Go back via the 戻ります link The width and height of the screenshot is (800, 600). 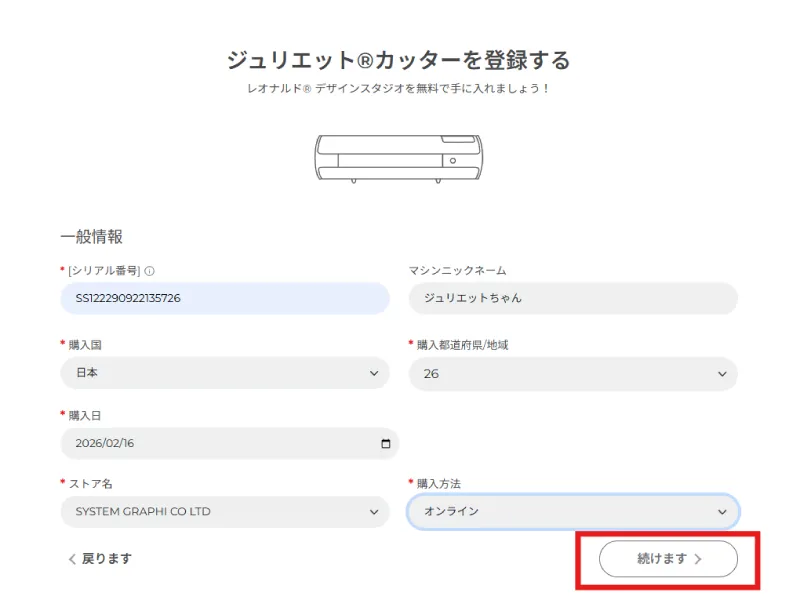106,559
